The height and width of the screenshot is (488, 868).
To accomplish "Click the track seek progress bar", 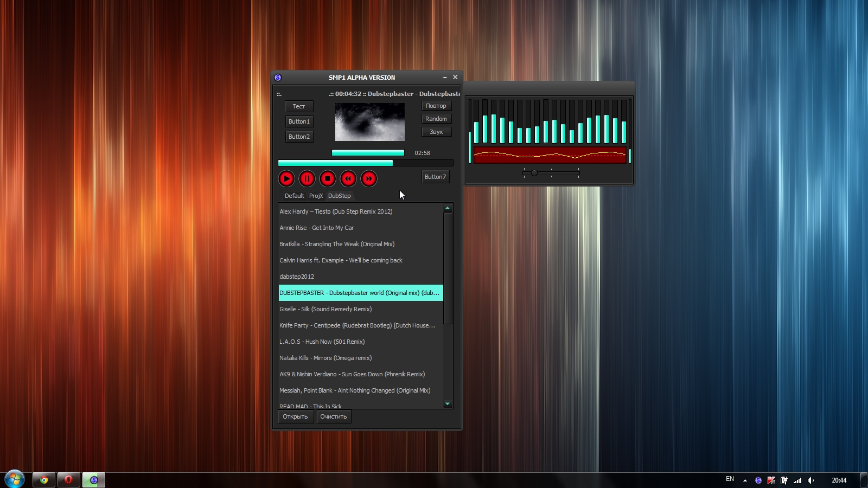I will click(365, 163).
